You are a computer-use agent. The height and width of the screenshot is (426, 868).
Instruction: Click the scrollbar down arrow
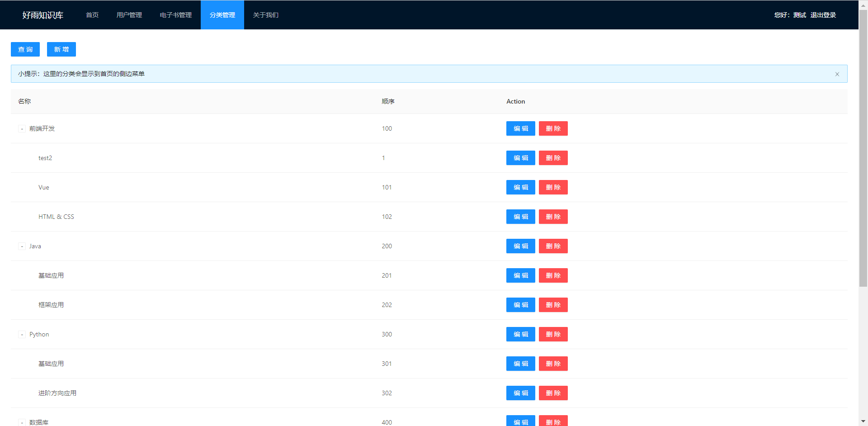tap(863, 421)
